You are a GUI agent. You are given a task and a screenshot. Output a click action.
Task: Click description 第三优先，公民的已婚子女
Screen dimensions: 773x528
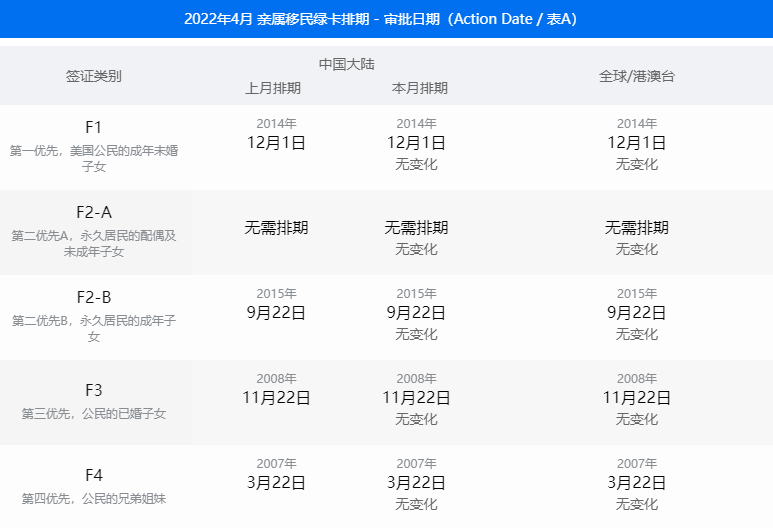[94, 414]
